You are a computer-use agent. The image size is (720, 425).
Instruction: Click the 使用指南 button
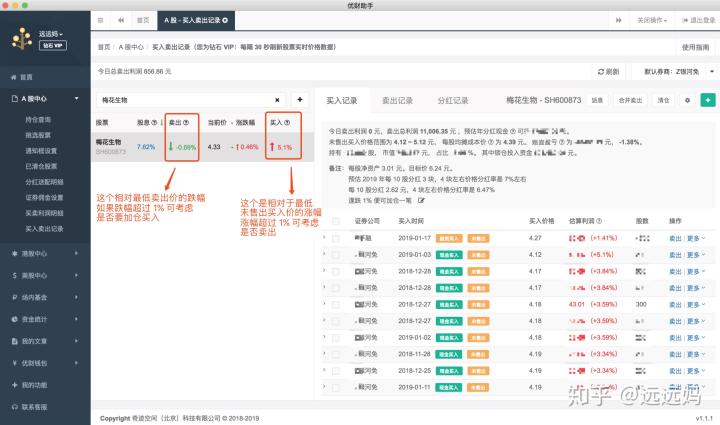pyautogui.click(x=695, y=47)
